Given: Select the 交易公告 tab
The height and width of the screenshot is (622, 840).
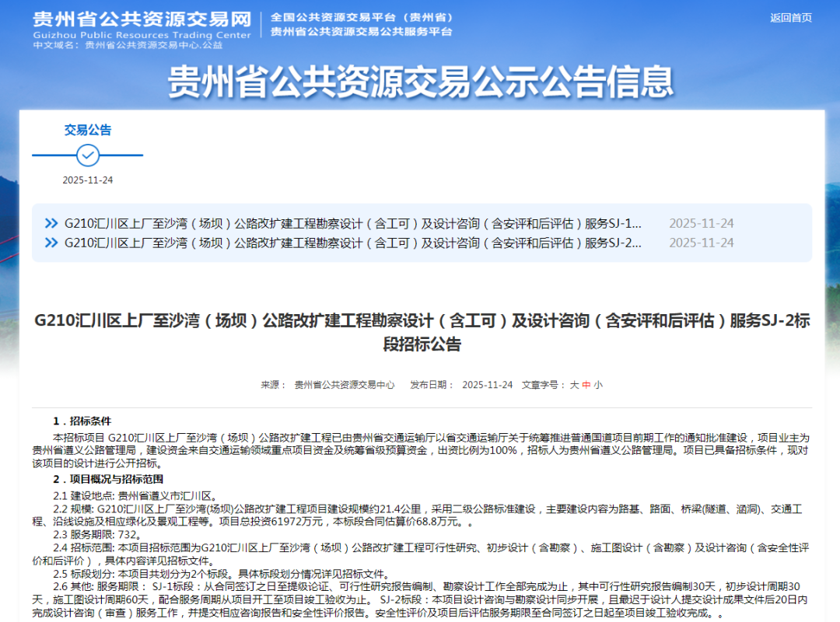Looking at the screenshot, I should click(x=88, y=130).
